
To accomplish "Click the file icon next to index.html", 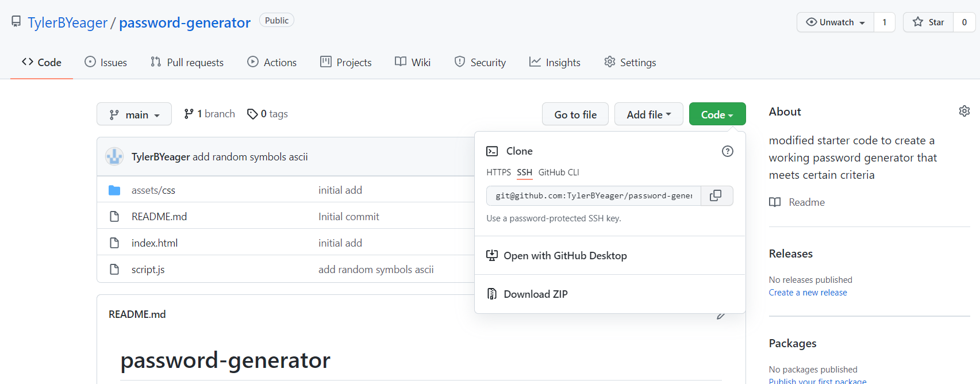I will pyautogui.click(x=114, y=243).
